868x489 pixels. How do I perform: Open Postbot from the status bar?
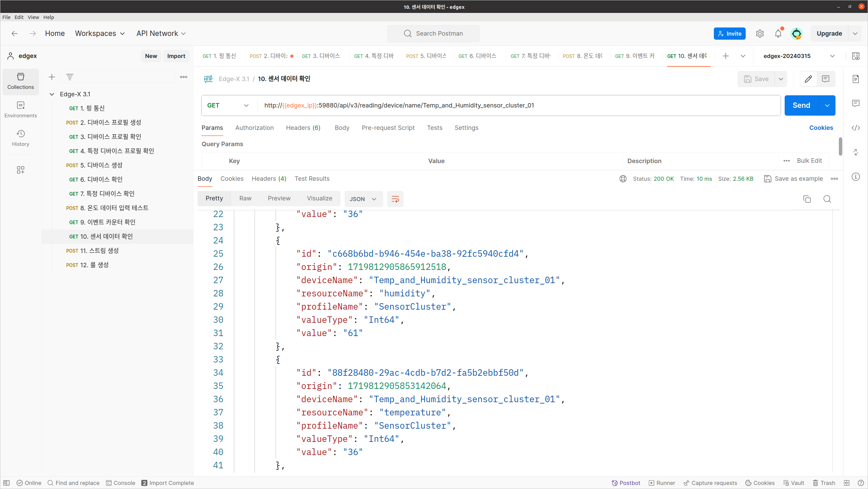626,483
